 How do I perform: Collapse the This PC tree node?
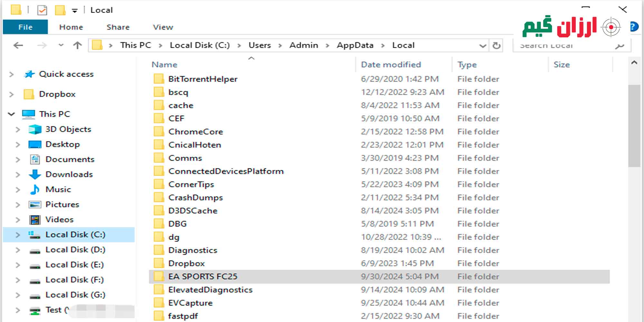click(12, 114)
